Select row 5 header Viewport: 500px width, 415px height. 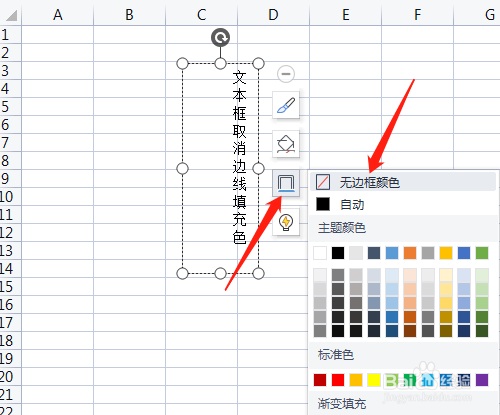click(x=10, y=107)
